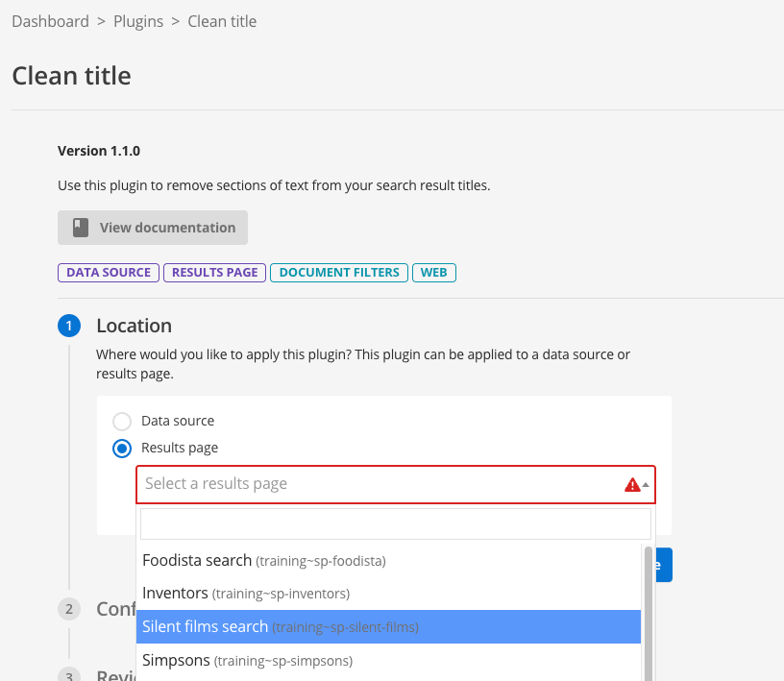The height and width of the screenshot is (681, 784).
Task: Navigate to Dashboard via the breadcrumb
Action: [50, 20]
